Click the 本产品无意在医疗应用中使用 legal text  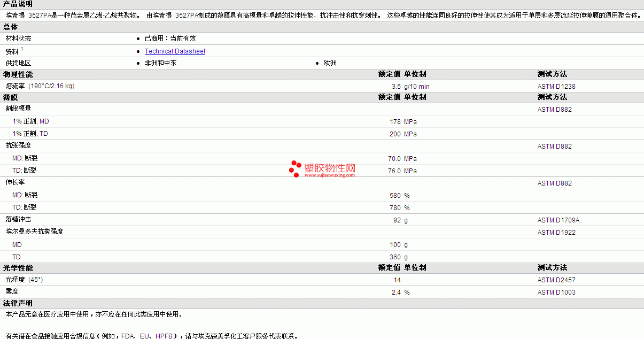coord(94,314)
